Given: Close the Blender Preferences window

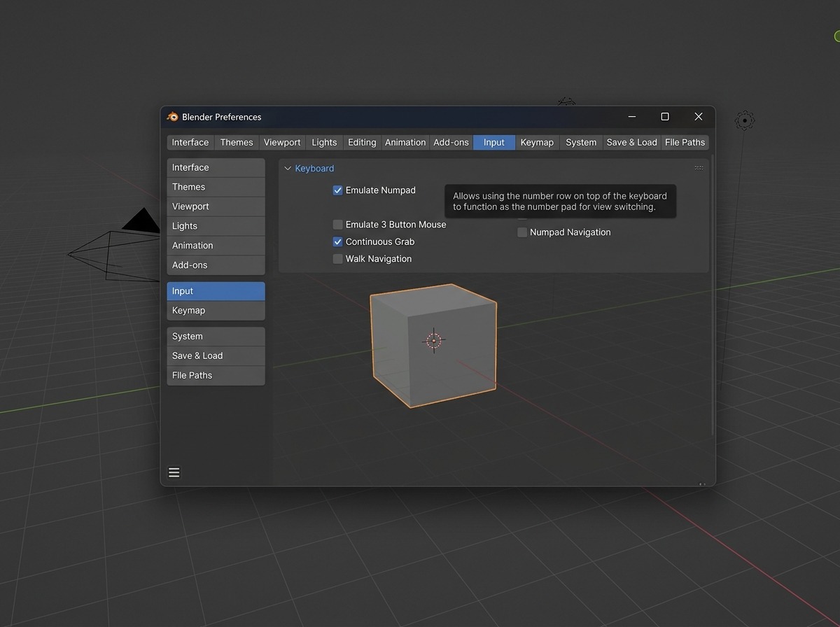Looking at the screenshot, I should point(698,116).
